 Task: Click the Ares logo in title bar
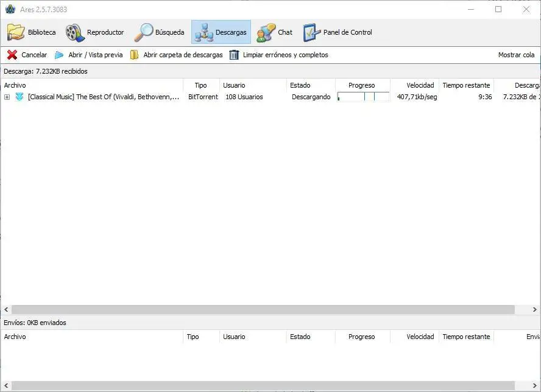(x=10, y=9)
